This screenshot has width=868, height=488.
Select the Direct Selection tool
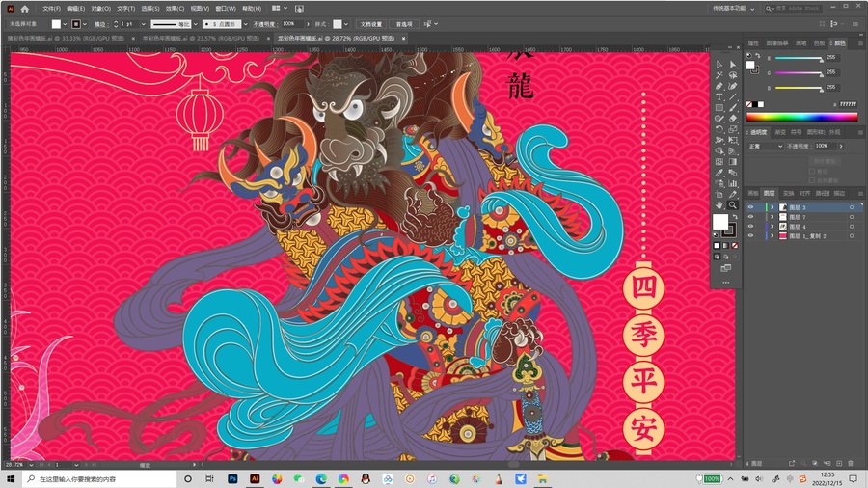[733, 65]
